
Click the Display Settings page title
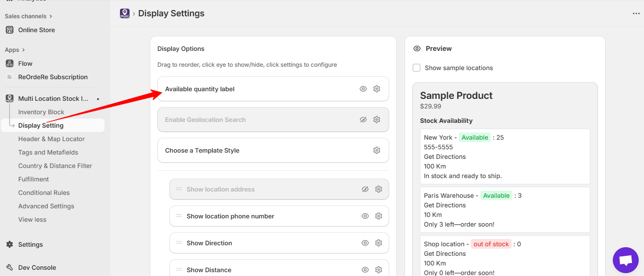pyautogui.click(x=171, y=13)
